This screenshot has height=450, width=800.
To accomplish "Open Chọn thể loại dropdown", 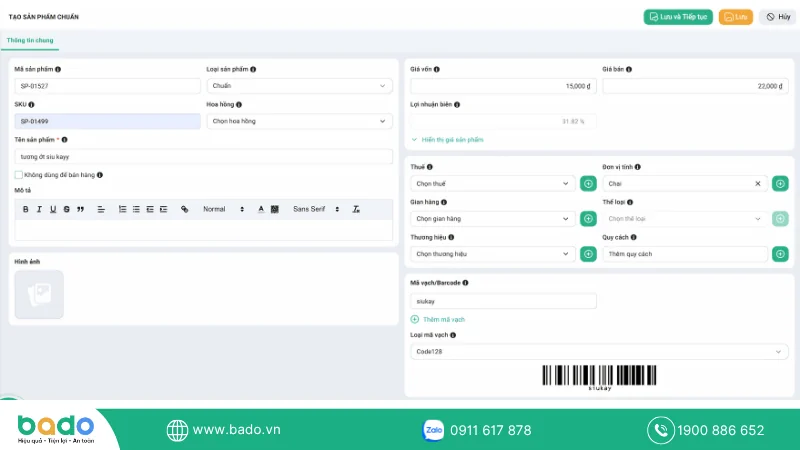I will click(685, 219).
